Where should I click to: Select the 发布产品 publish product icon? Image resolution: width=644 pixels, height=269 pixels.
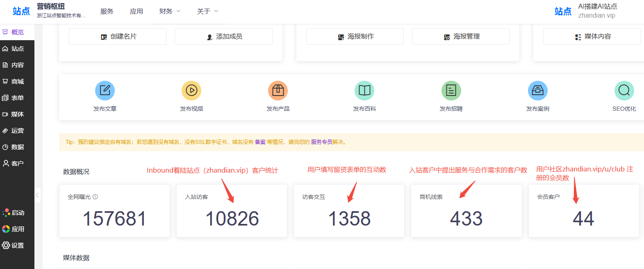278,91
